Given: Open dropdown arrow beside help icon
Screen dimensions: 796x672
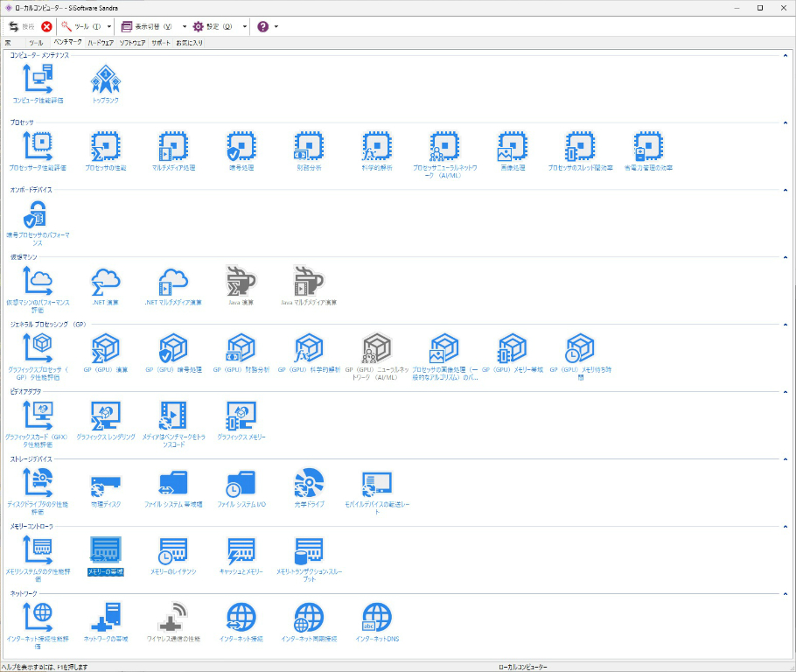Looking at the screenshot, I should click(276, 26).
